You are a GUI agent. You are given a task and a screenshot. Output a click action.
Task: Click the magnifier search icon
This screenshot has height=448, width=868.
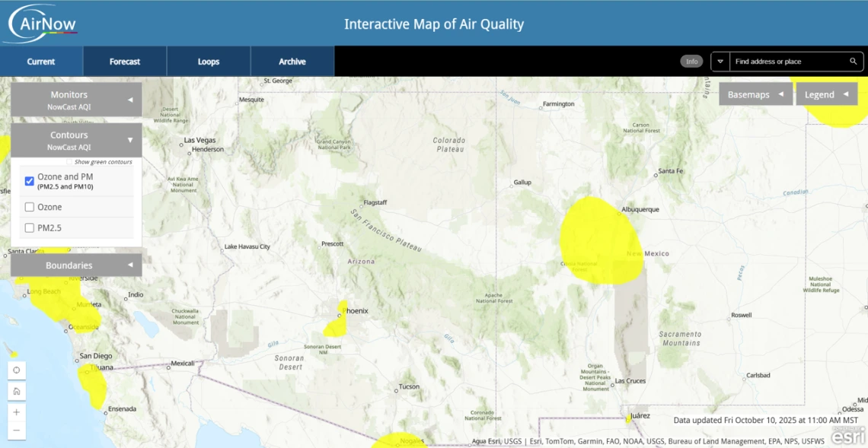(x=854, y=62)
